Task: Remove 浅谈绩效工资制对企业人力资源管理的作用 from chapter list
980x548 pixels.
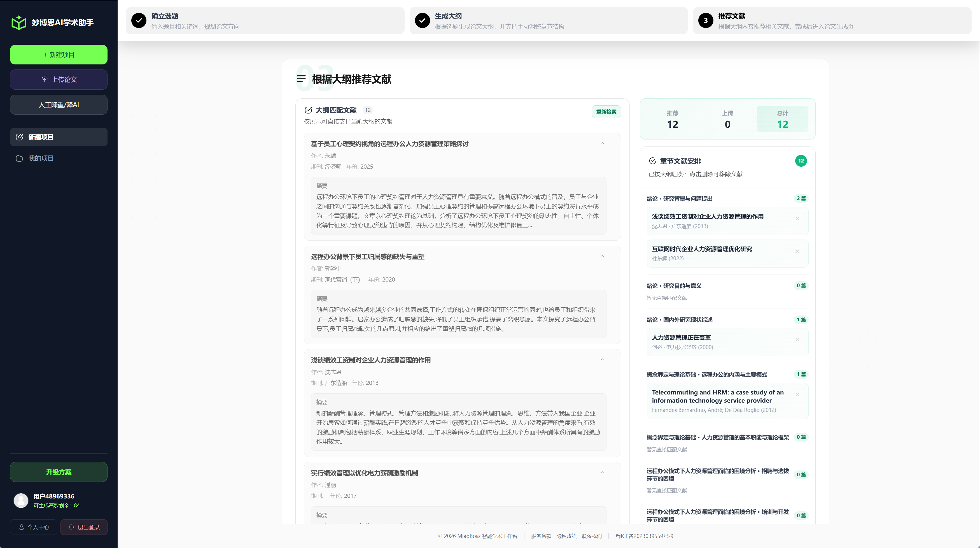Action: pyautogui.click(x=797, y=219)
